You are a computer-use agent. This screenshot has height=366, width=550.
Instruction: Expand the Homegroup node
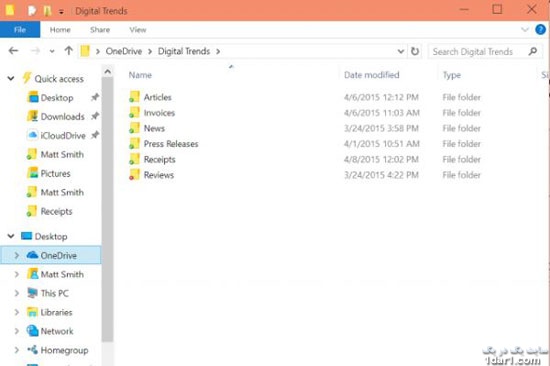[x=16, y=350]
